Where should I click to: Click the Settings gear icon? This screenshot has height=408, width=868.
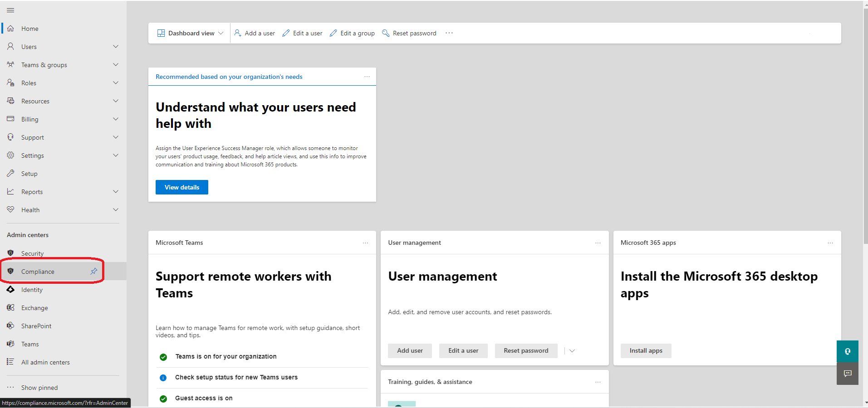click(10, 155)
